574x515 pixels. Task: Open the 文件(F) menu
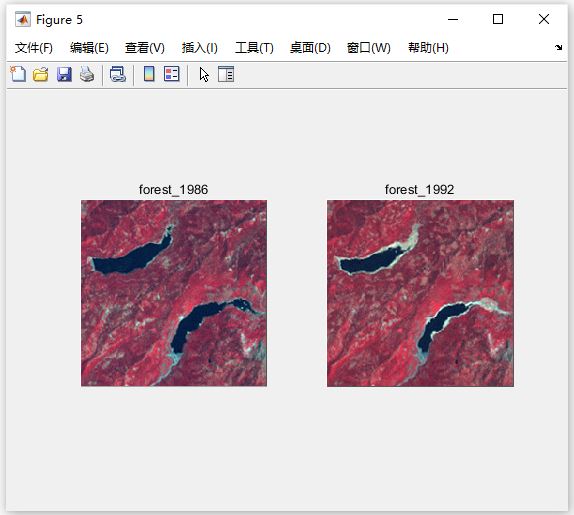pos(34,48)
